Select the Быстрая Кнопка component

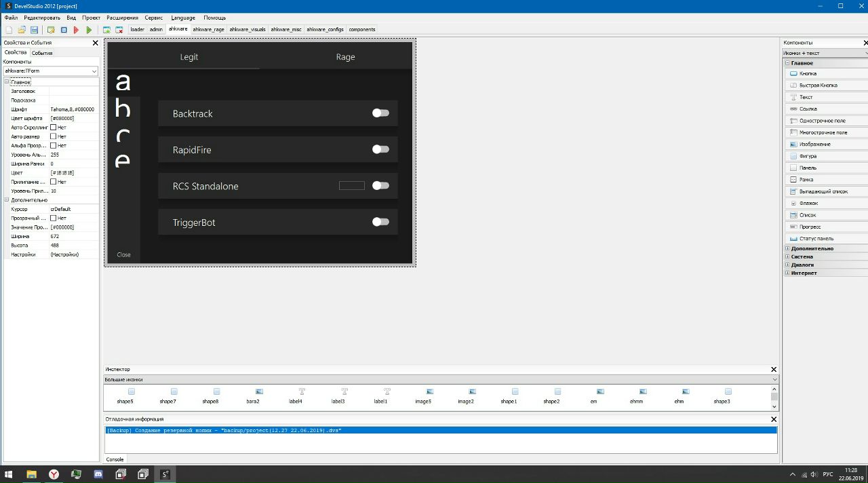826,85
